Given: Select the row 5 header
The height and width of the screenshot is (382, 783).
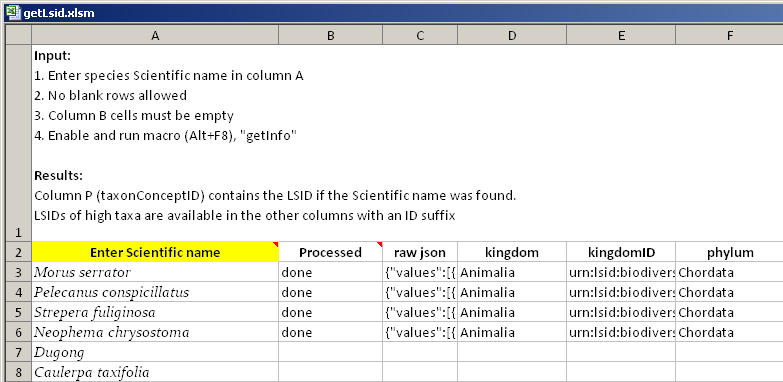Looking at the screenshot, I should pyautogui.click(x=18, y=312).
